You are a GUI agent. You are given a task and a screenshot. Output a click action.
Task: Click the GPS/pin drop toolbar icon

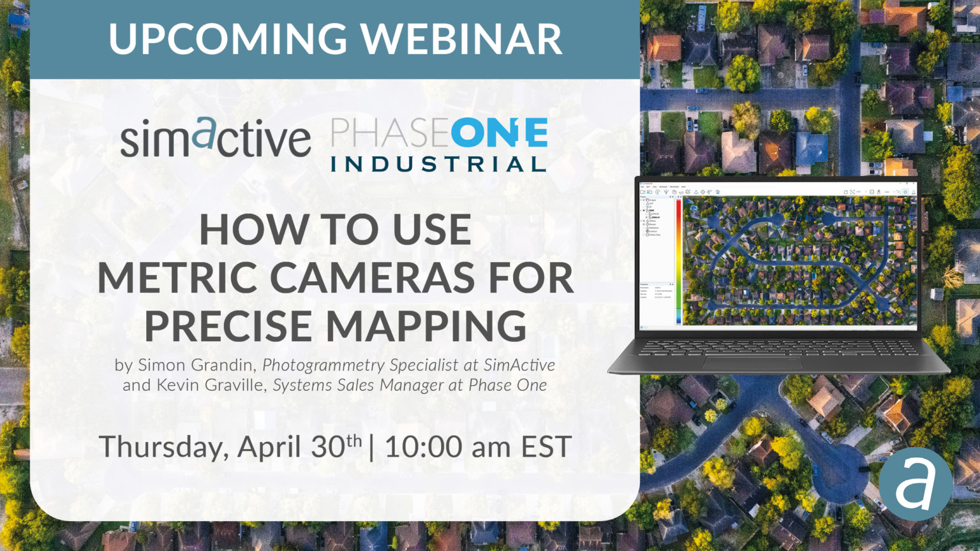point(879,192)
